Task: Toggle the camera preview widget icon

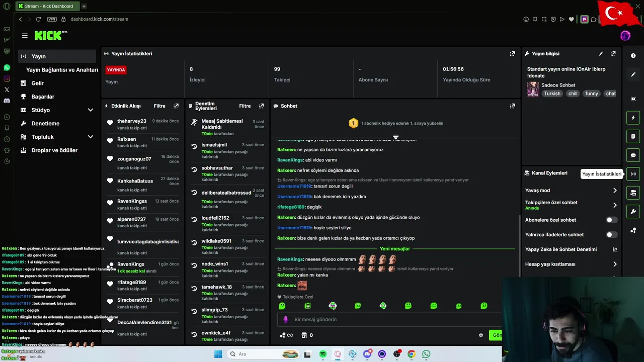Action: (633, 193)
